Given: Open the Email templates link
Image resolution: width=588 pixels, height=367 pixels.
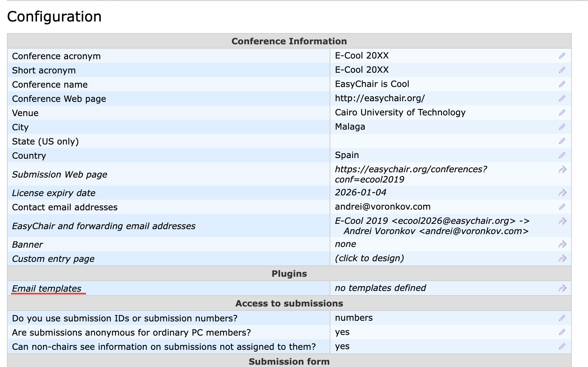Looking at the screenshot, I should point(47,289).
